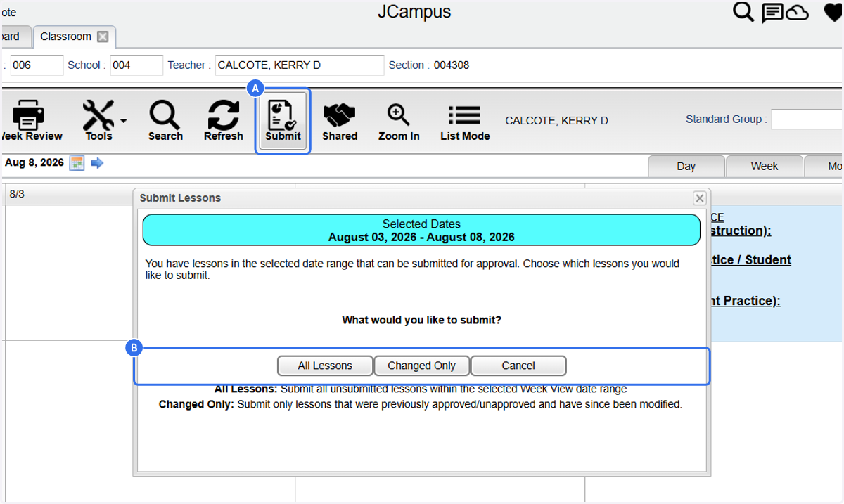The height and width of the screenshot is (504, 844).
Task: Click the Standard Group input field
Action: point(807,119)
